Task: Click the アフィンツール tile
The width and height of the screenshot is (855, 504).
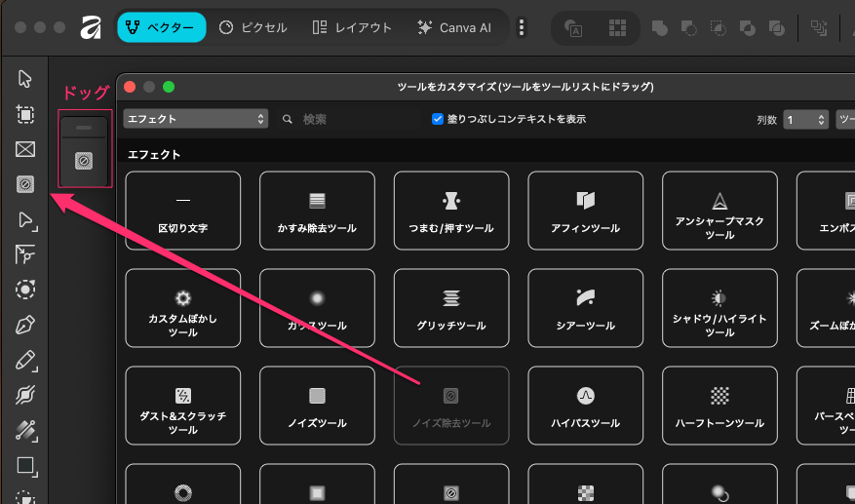Action: pos(585,210)
